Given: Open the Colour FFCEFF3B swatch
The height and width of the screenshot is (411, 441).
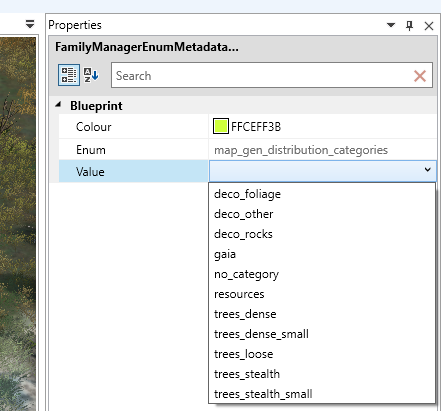Looking at the screenshot, I should 221,127.
